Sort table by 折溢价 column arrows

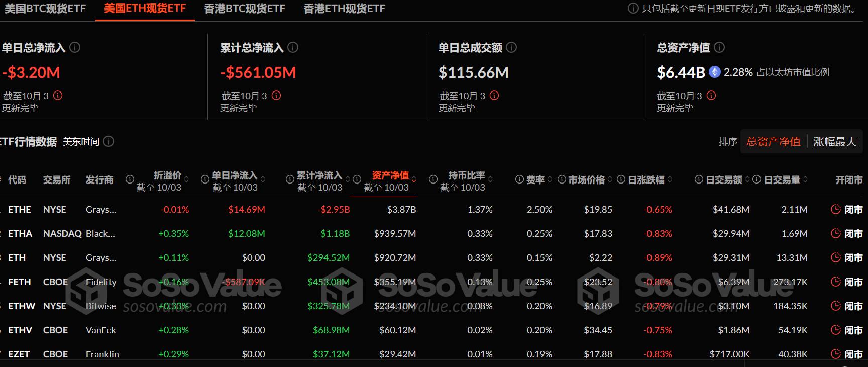pyautogui.click(x=187, y=179)
